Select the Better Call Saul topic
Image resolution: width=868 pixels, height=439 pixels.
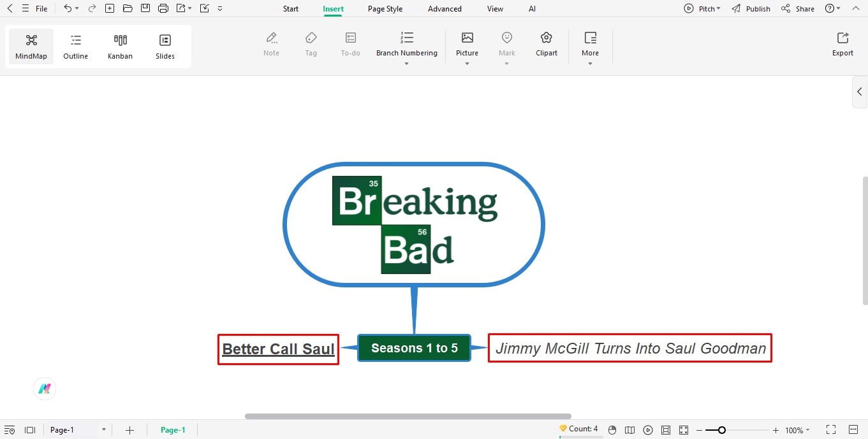tap(278, 349)
